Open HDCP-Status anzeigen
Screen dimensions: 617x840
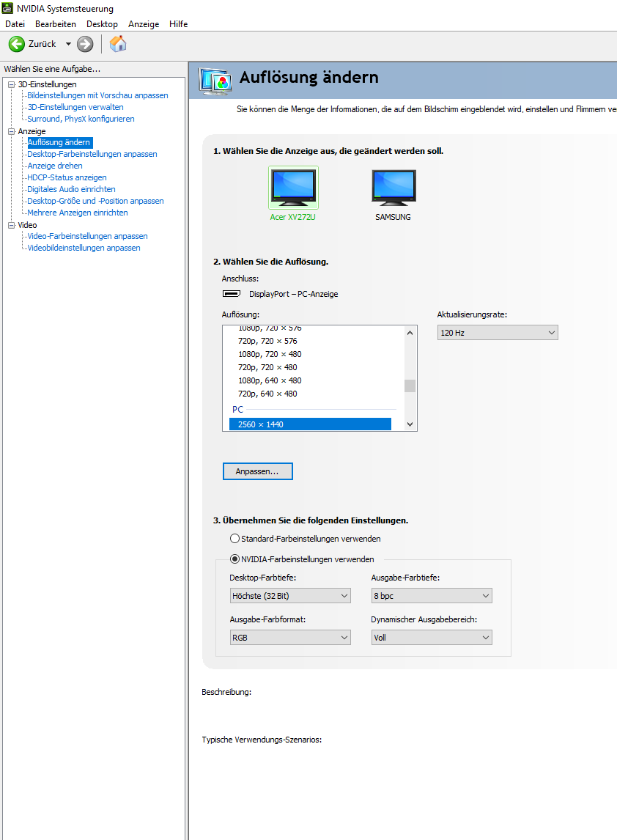(x=67, y=178)
